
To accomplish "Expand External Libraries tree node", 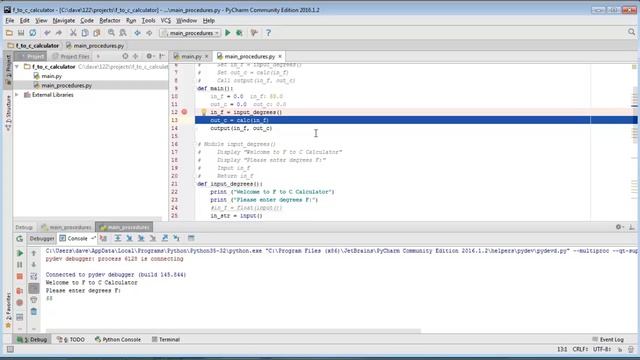I will [17, 95].
